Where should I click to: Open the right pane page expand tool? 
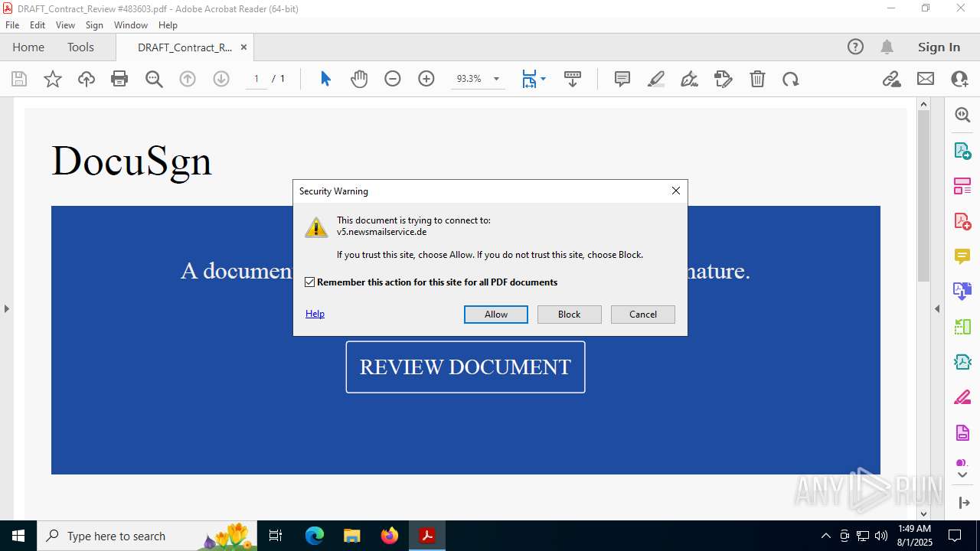click(x=964, y=503)
